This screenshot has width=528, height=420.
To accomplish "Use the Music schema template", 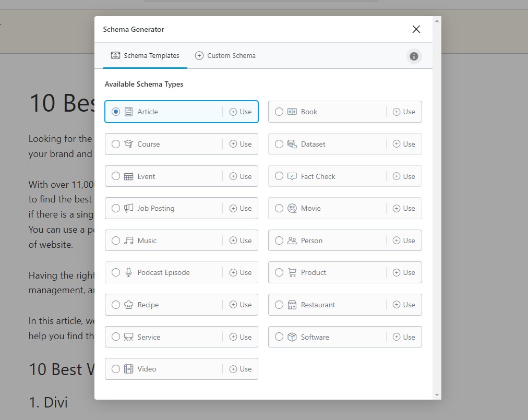I will pyautogui.click(x=241, y=241).
